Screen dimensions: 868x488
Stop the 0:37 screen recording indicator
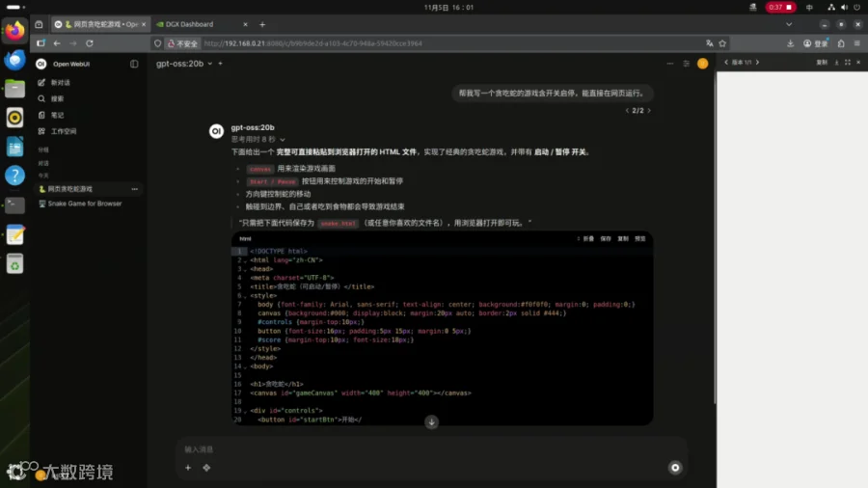click(780, 7)
